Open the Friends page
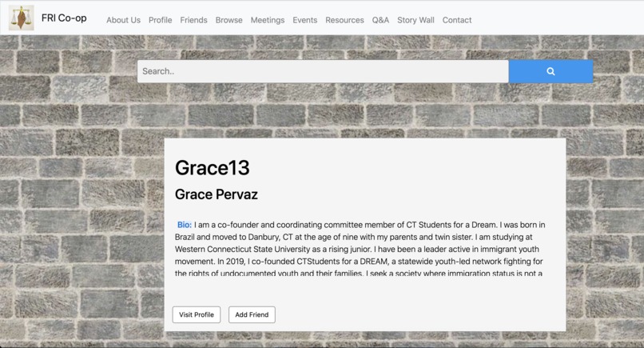The image size is (644, 348). click(x=193, y=20)
